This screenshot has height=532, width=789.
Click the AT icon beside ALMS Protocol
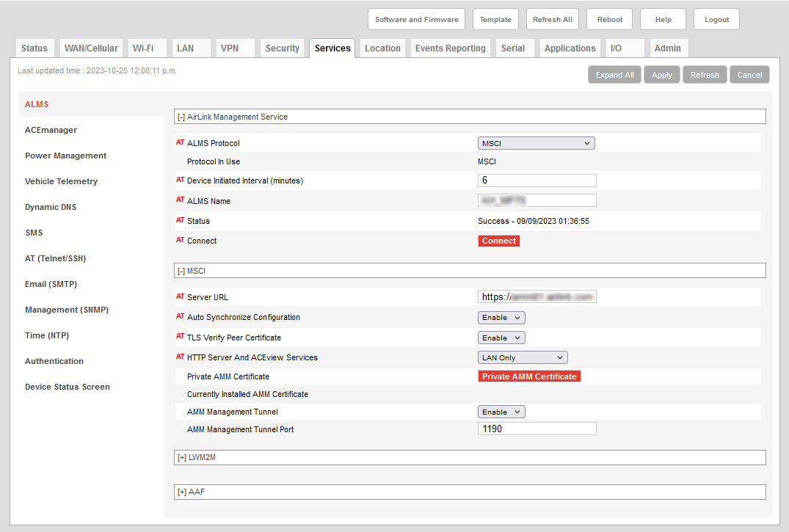click(180, 142)
